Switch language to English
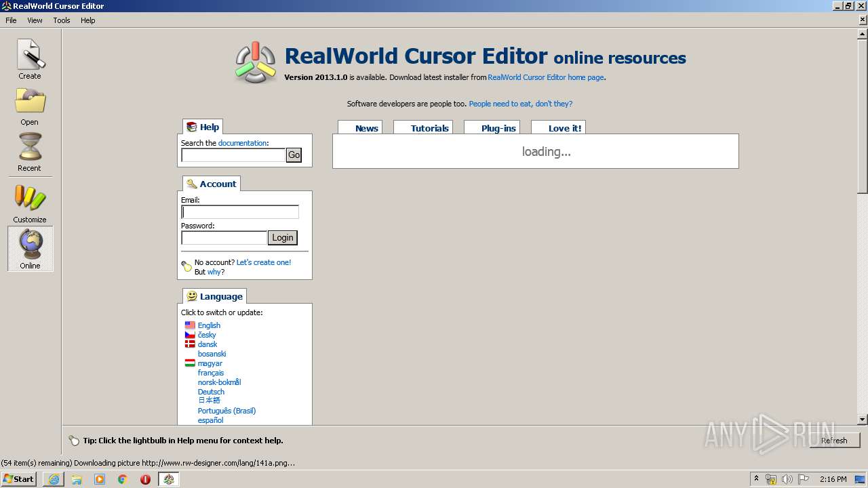The height and width of the screenshot is (488, 868). (209, 325)
